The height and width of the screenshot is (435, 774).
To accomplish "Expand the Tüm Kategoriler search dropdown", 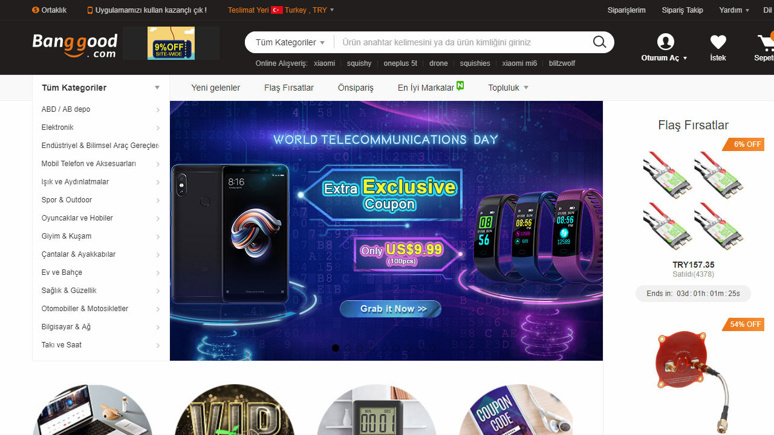I will pos(290,42).
